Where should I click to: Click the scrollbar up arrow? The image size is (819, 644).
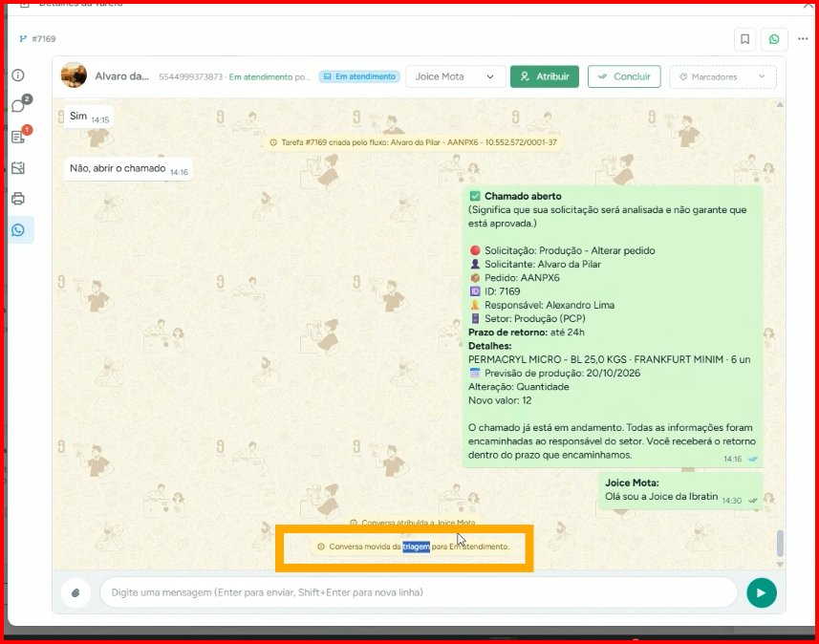780,104
